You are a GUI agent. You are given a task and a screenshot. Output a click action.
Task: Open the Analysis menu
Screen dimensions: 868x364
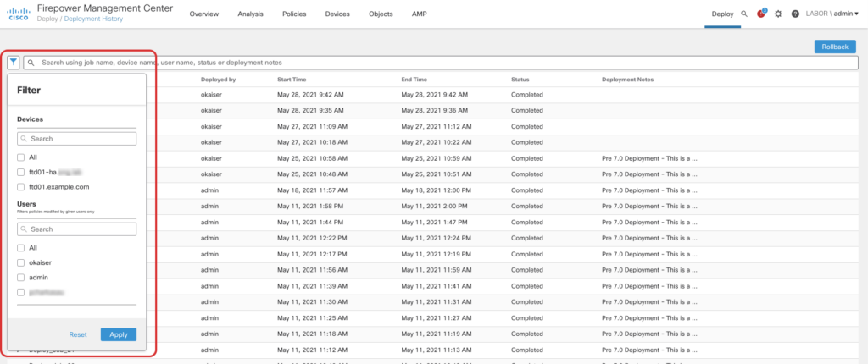coord(250,14)
